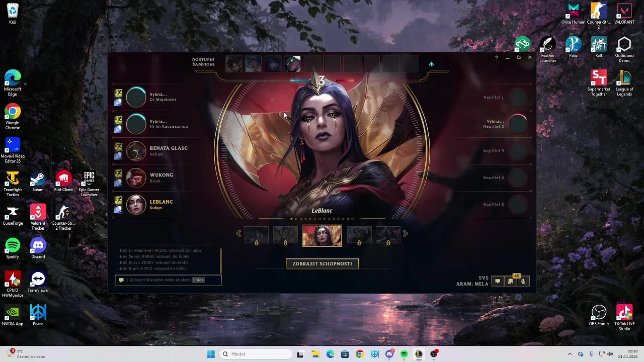Open the help question mark in client
The width and height of the screenshot is (644, 362).
coord(497,58)
